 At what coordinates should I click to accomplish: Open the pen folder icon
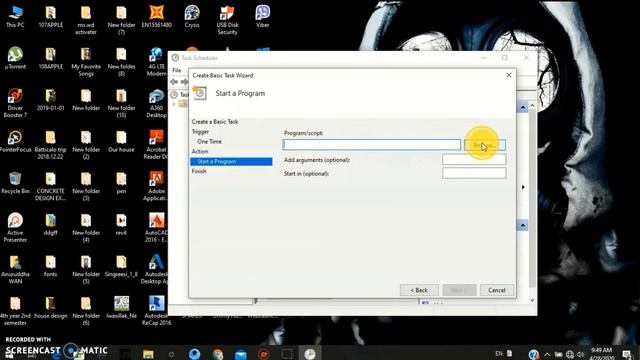pos(121,182)
